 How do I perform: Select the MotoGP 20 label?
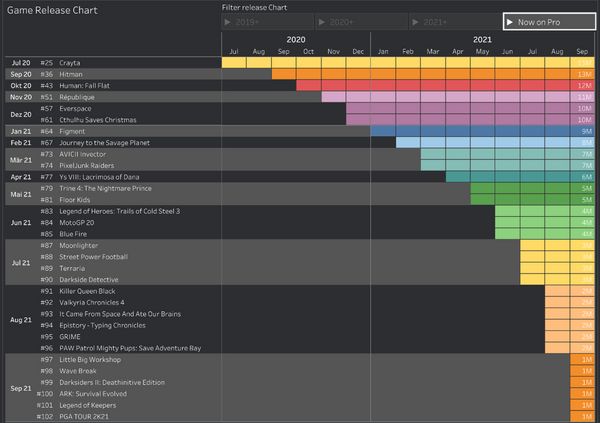(77, 222)
